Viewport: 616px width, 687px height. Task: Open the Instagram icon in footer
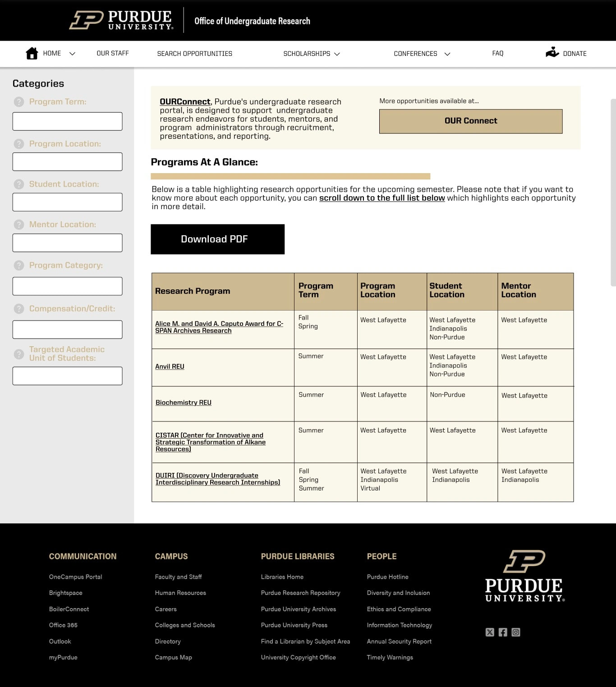click(x=516, y=632)
